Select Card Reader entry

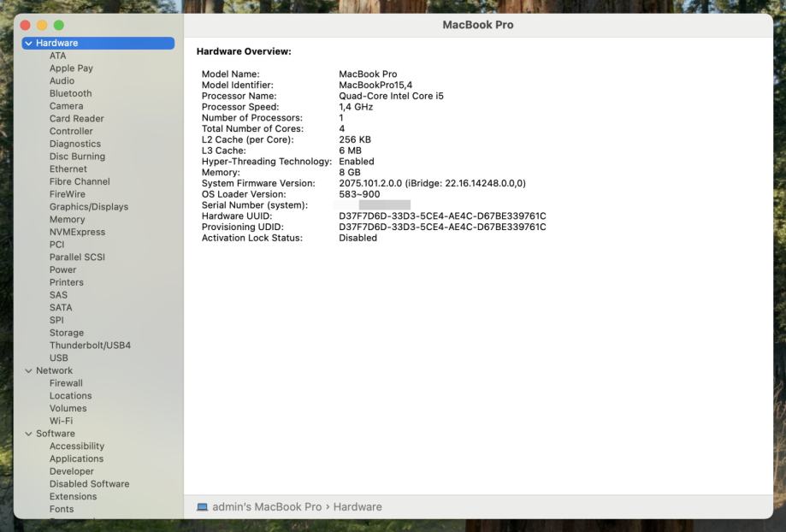[77, 118]
